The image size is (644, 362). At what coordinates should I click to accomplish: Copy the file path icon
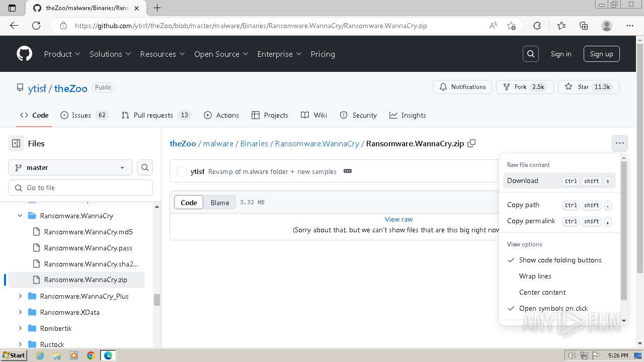click(x=471, y=143)
